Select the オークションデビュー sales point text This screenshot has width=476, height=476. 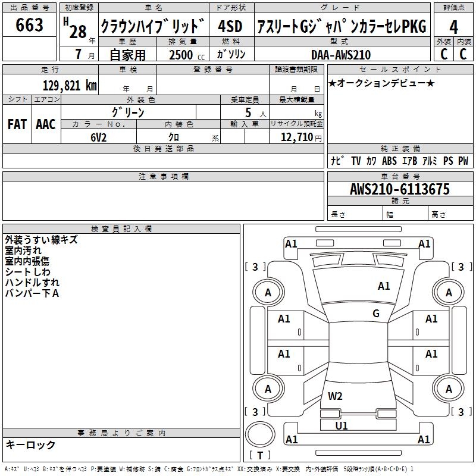click(381, 83)
